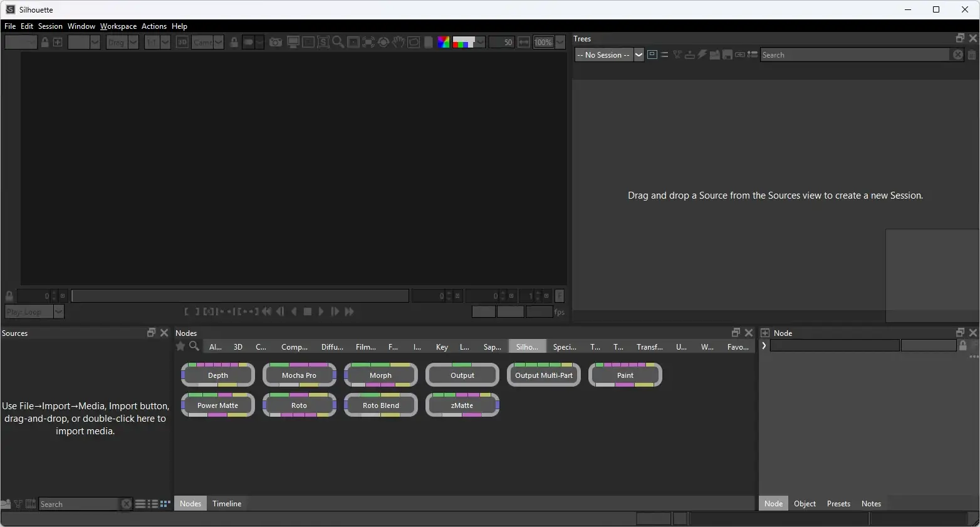Open the Session menu
Viewport: 980px width, 527px height.
click(50, 26)
